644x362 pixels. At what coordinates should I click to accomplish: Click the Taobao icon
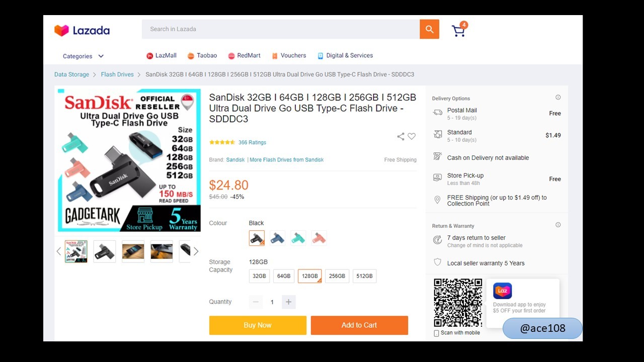pos(191,56)
